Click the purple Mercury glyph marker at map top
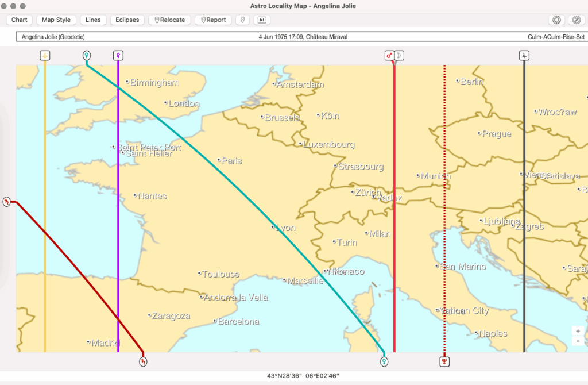The height and width of the screenshot is (385, 588). tap(118, 55)
